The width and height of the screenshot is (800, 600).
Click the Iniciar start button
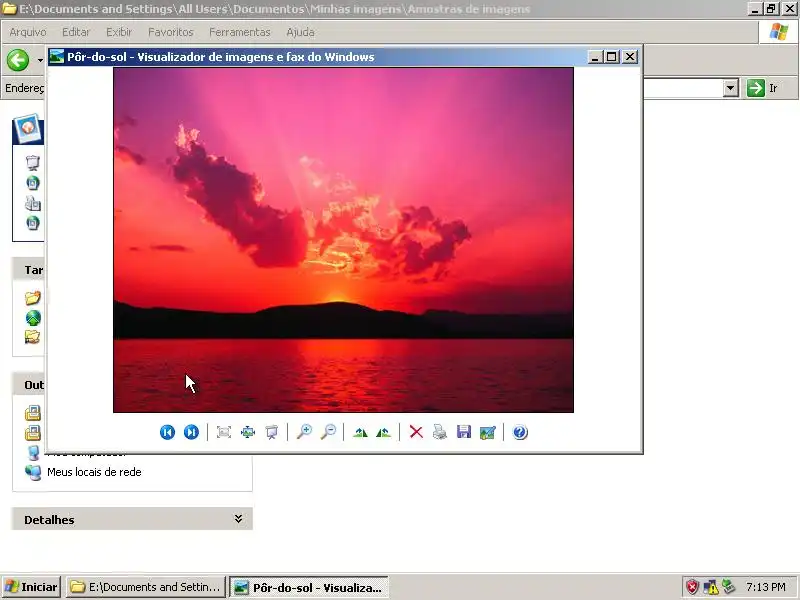[31, 587]
